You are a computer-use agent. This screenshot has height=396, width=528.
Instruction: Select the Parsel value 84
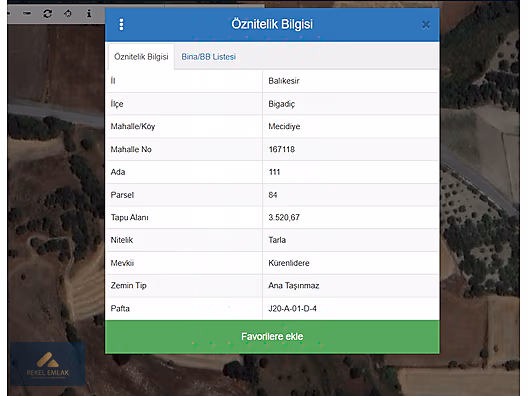point(273,195)
